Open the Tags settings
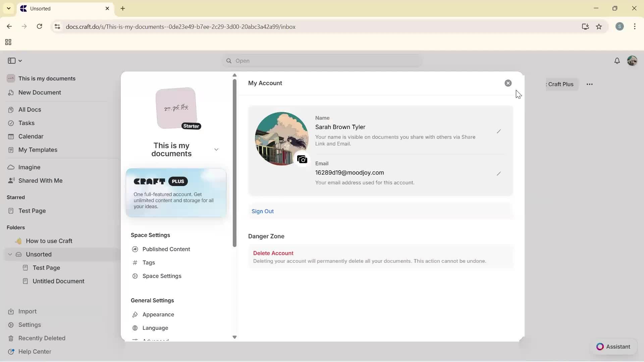 (148, 262)
